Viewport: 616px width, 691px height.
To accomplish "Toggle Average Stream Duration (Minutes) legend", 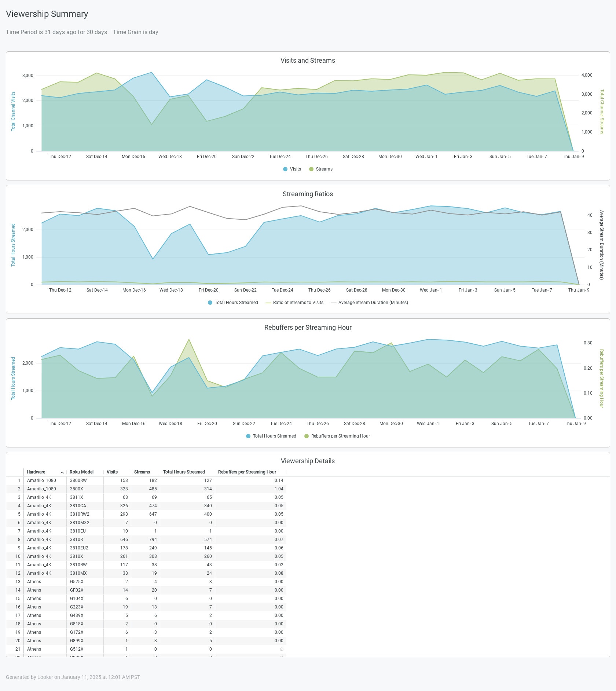I will pyautogui.click(x=369, y=303).
